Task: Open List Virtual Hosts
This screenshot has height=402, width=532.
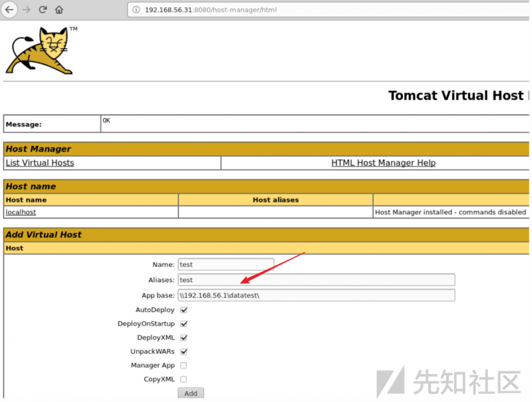Action: (39, 163)
